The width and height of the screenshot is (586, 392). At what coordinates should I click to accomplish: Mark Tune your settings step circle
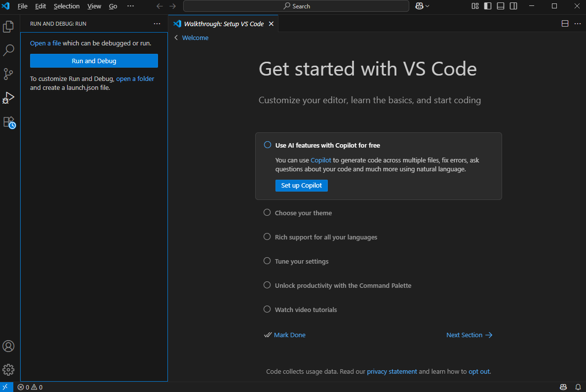click(x=267, y=261)
